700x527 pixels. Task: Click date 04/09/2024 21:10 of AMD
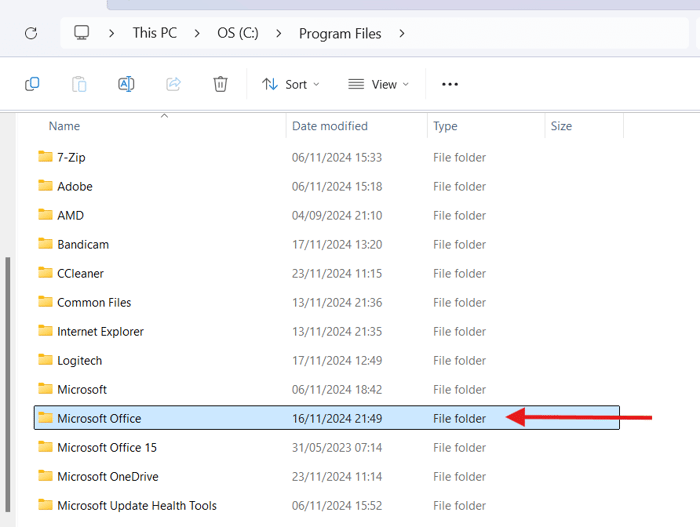coord(337,215)
